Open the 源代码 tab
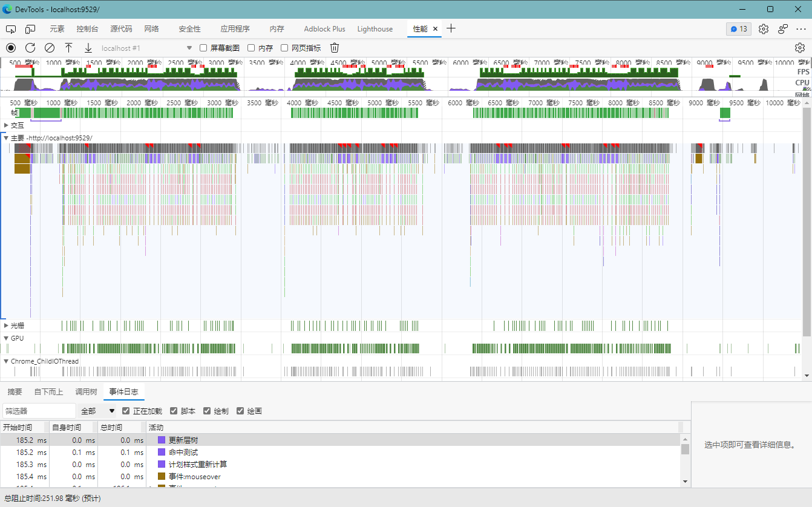Viewport: 812px width, 507px height. pyautogui.click(x=121, y=29)
